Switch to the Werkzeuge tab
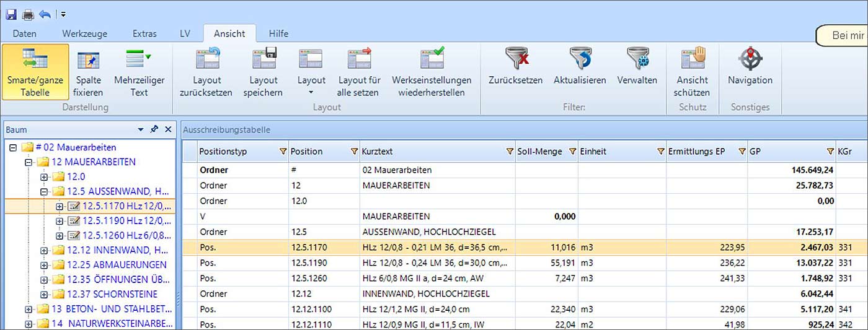Screen dimensions: 868x330 pyautogui.click(x=84, y=33)
